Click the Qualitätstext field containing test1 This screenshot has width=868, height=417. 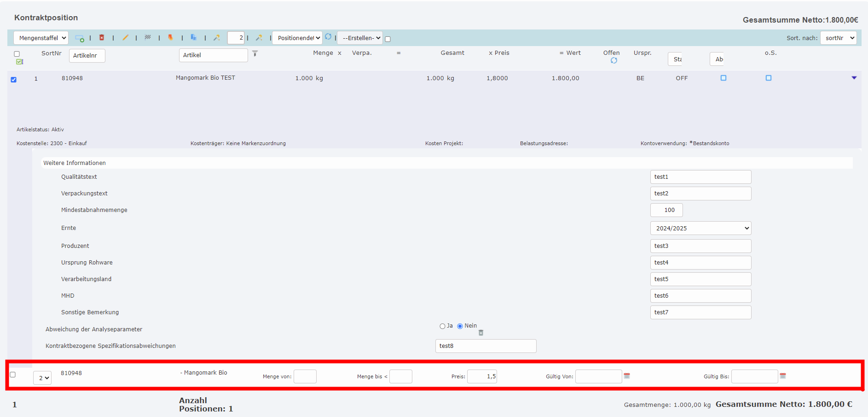[x=700, y=177]
